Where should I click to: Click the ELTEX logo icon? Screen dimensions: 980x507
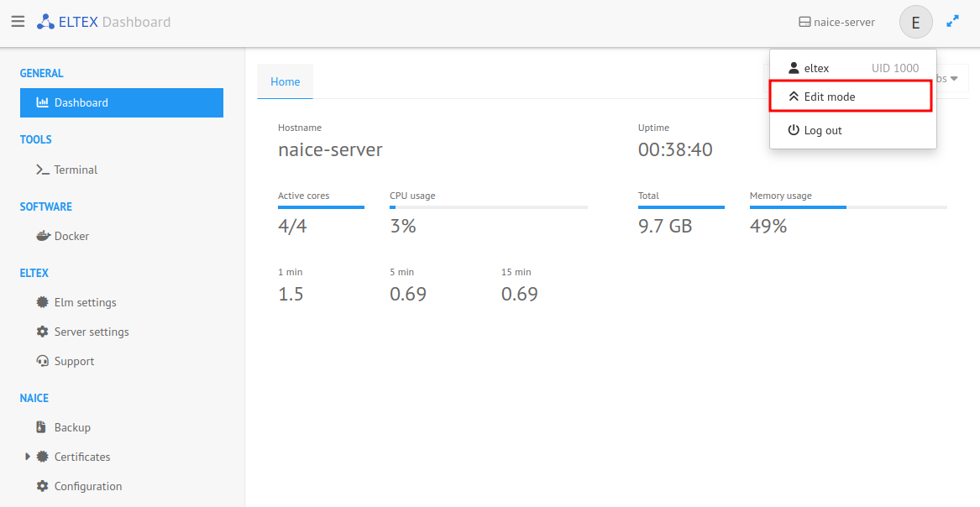coord(45,22)
